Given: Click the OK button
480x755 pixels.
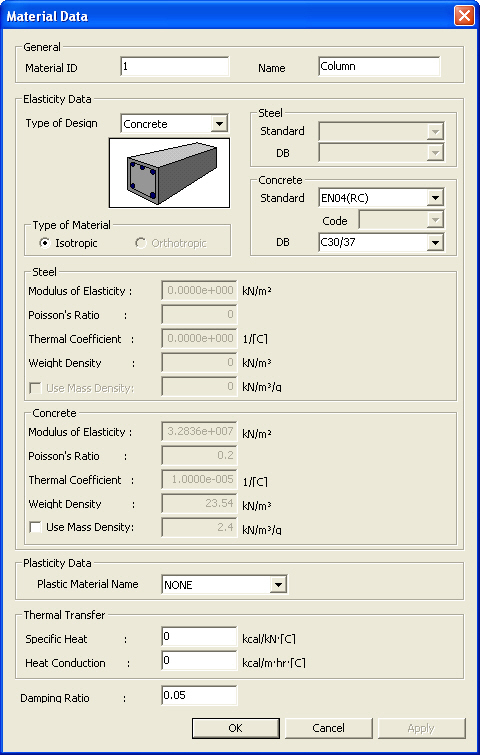Looking at the screenshot, I should click(x=235, y=728).
